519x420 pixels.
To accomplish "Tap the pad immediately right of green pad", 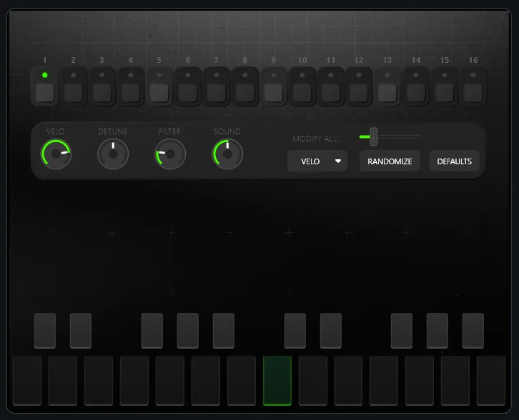I will click(x=313, y=381).
